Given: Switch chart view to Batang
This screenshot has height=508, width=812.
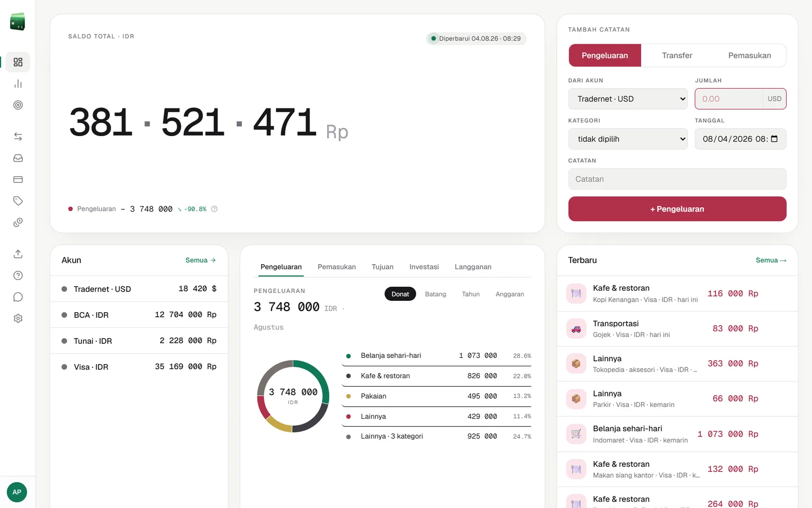Looking at the screenshot, I should click(x=435, y=294).
